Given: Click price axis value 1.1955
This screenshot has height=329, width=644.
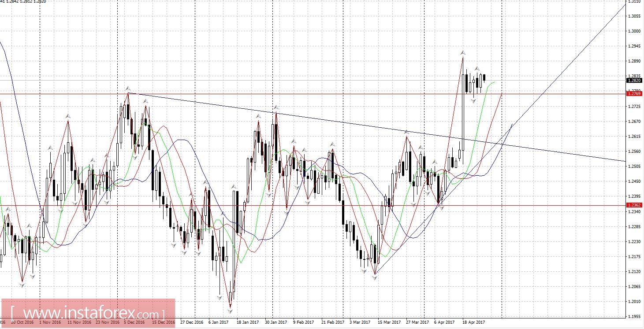Looking at the screenshot, I should [x=634, y=317].
